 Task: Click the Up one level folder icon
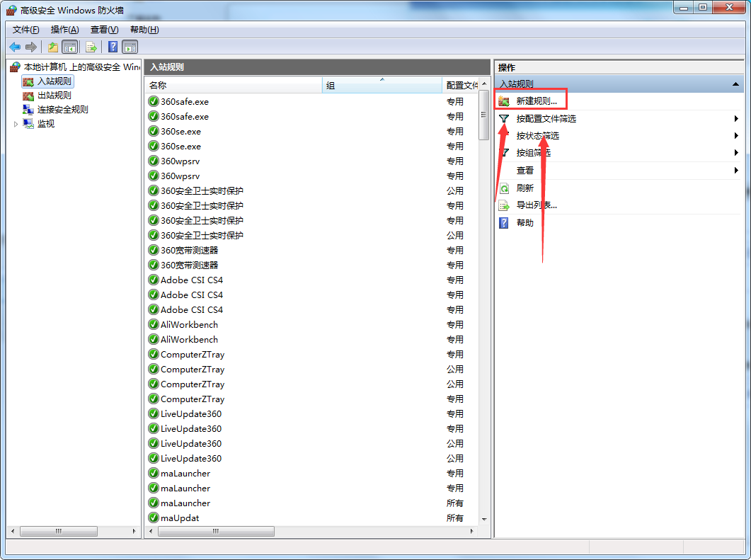tap(52, 47)
